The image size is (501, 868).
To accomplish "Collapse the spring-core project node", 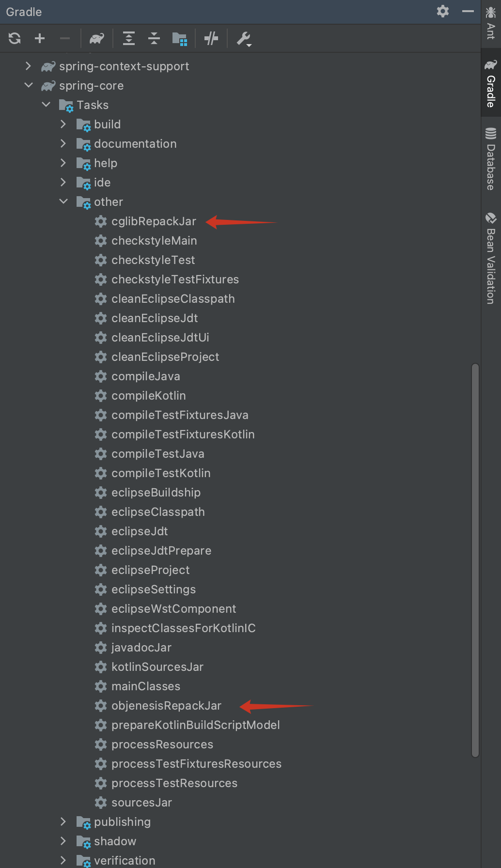I will click(29, 85).
